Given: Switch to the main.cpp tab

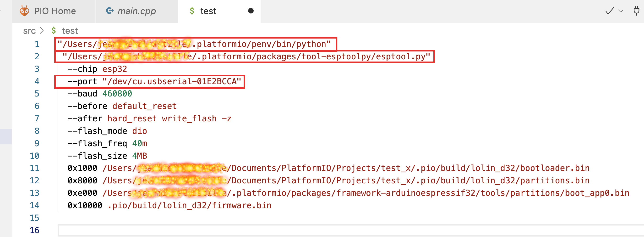Looking at the screenshot, I should coord(136,11).
